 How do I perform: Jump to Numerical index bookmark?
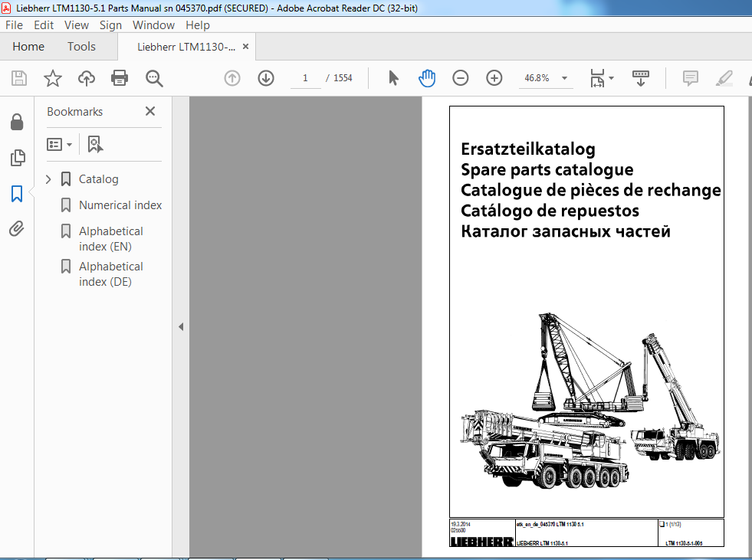pos(120,205)
